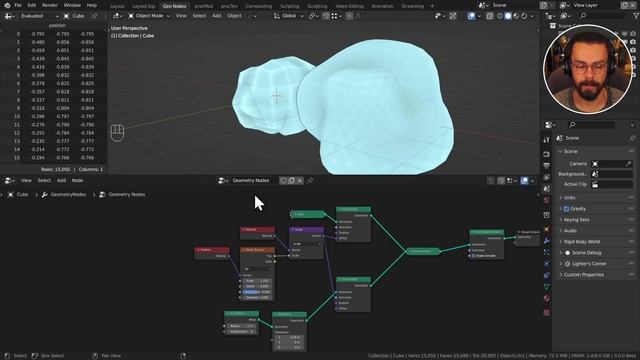Open the Particles properties tab icon

(x=547, y=252)
